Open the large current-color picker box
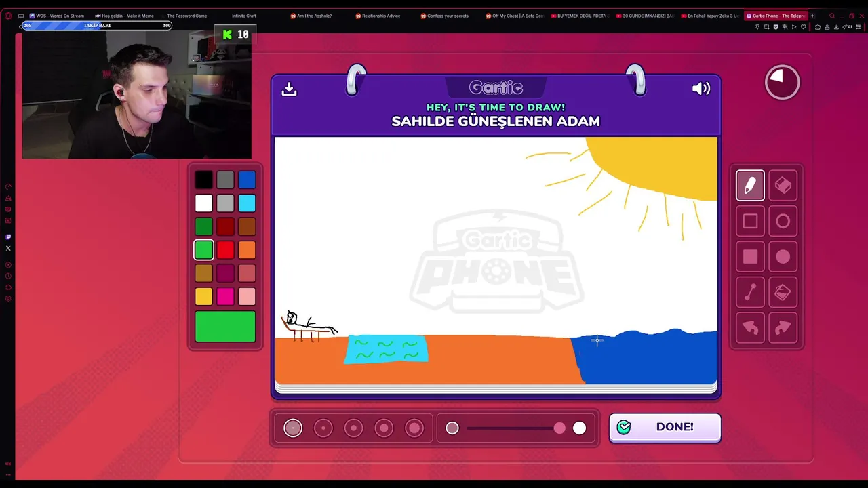Screen dimensions: 868x488 pyautogui.click(x=225, y=327)
